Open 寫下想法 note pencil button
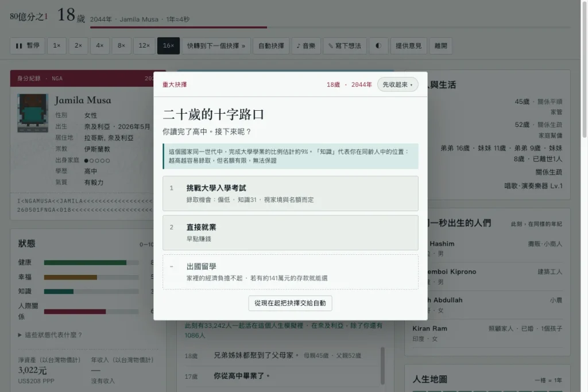Screen dimensions: 588x392 (x=345, y=46)
